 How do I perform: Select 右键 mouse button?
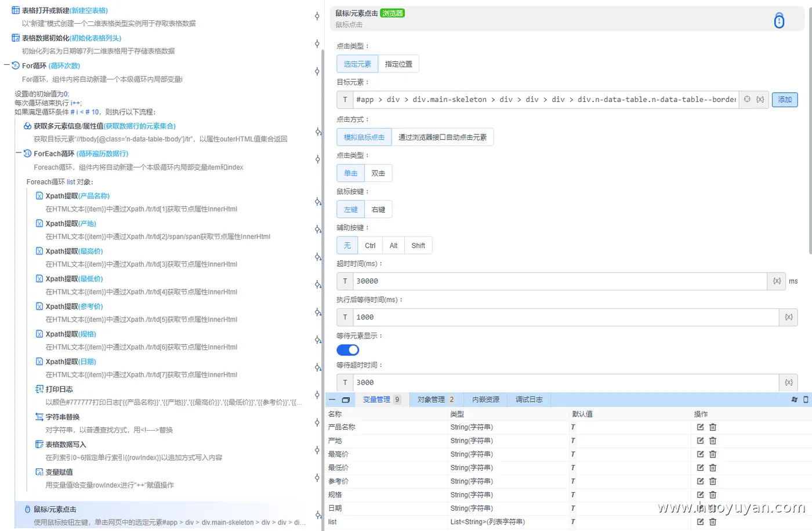tap(378, 209)
